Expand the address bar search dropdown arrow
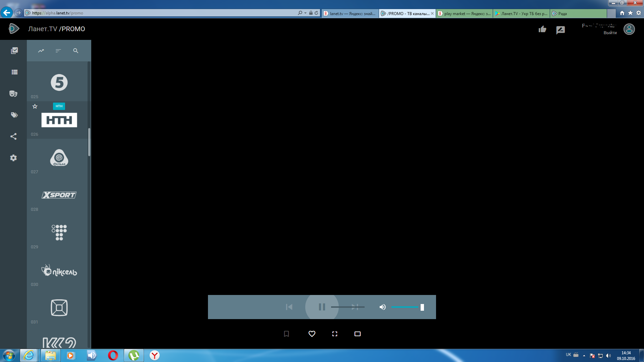 click(x=305, y=13)
